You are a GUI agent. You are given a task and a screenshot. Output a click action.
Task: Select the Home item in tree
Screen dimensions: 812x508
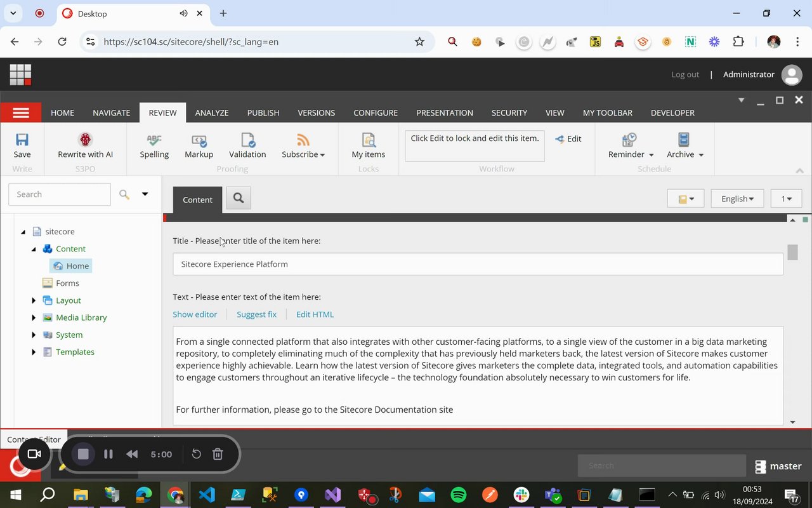pyautogui.click(x=71, y=266)
